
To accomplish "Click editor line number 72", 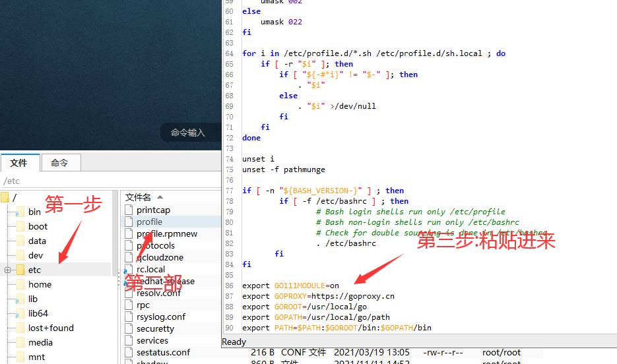I will tap(230, 138).
